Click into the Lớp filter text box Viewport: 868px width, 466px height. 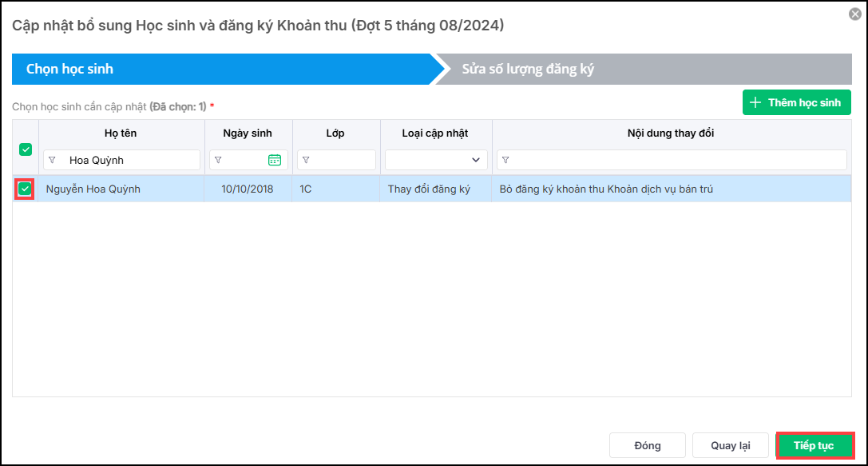pos(342,160)
